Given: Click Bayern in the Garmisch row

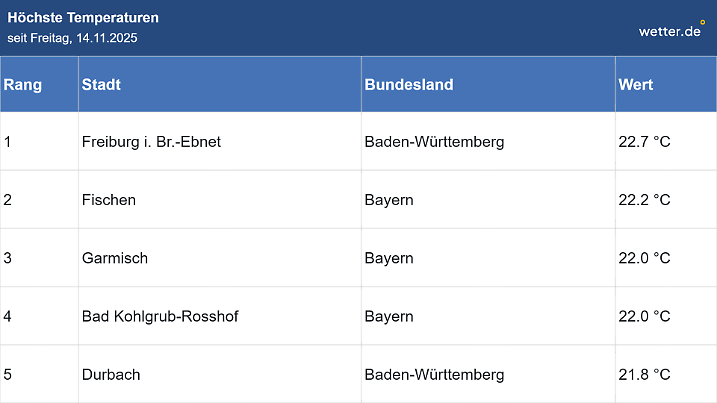Looking at the screenshot, I should tap(389, 258).
